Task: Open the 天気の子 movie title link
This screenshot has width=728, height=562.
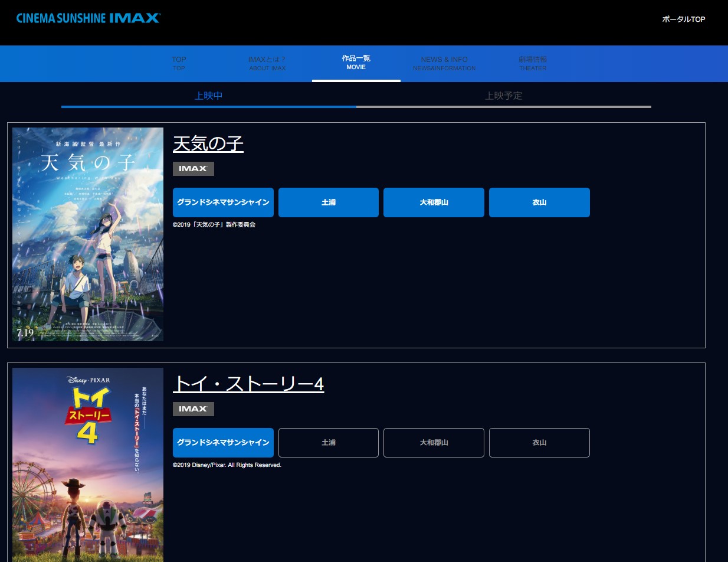Action: (208, 143)
